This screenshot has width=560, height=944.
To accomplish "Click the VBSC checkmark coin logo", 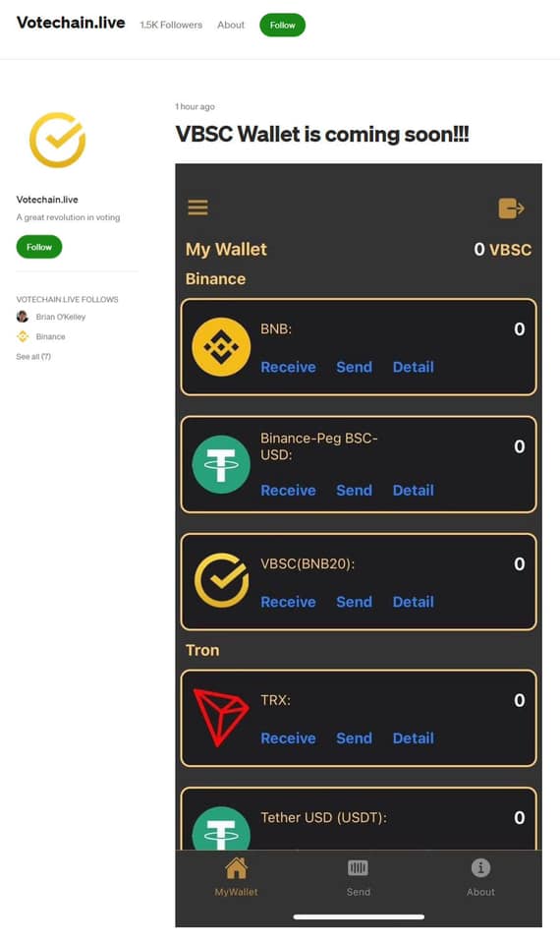I will [221, 580].
